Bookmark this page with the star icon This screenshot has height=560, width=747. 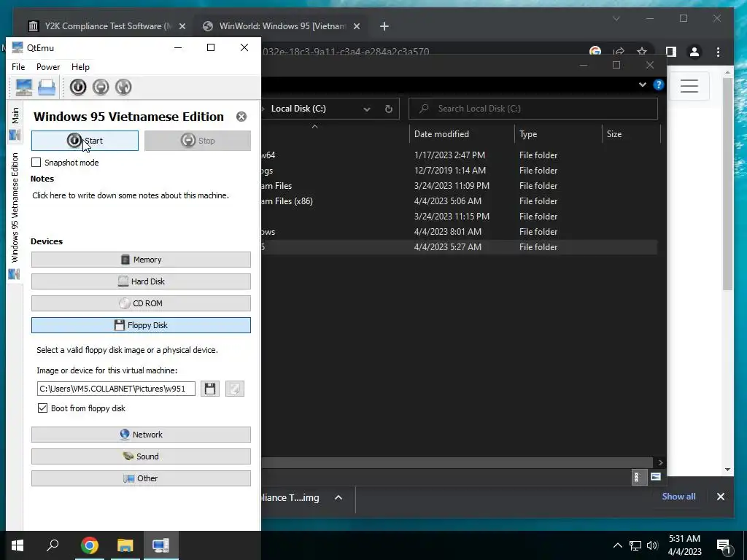click(642, 52)
